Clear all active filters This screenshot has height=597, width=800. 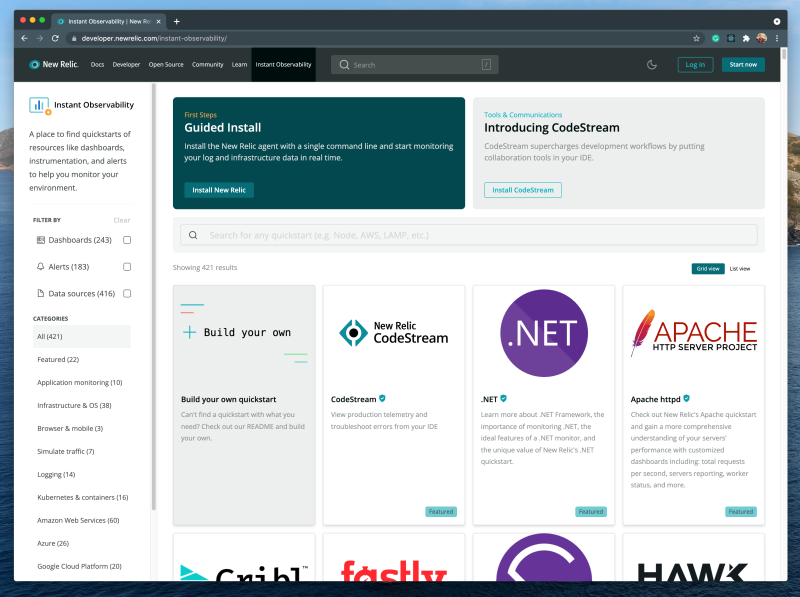click(x=121, y=219)
